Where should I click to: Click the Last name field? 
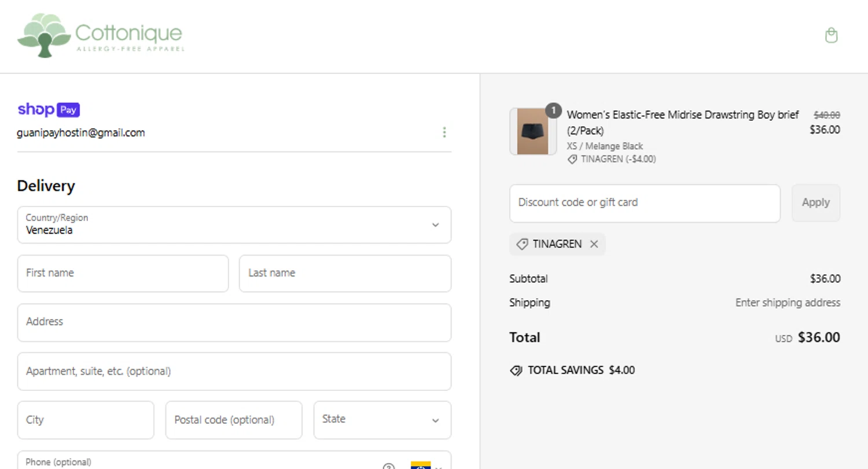pyautogui.click(x=345, y=274)
